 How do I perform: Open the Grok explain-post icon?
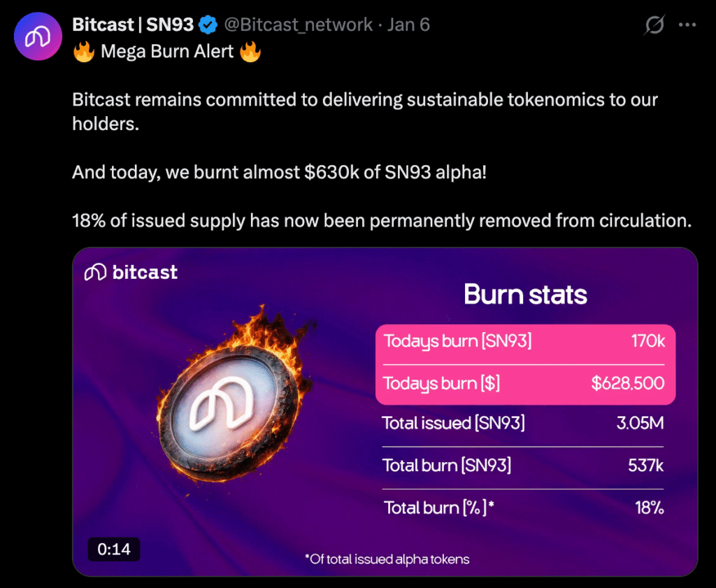click(x=654, y=25)
